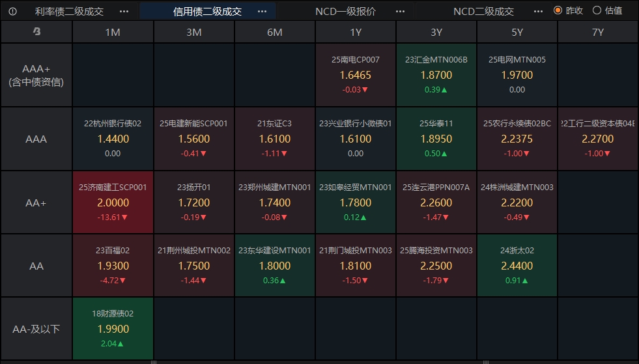Click the AAA+ (含中债资信) row header

[x=36, y=75]
